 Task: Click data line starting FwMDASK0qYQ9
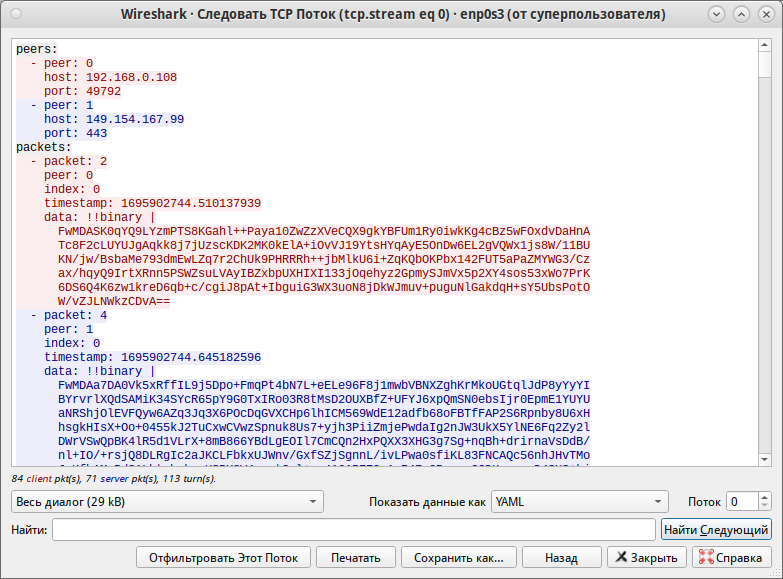[x=324, y=231]
